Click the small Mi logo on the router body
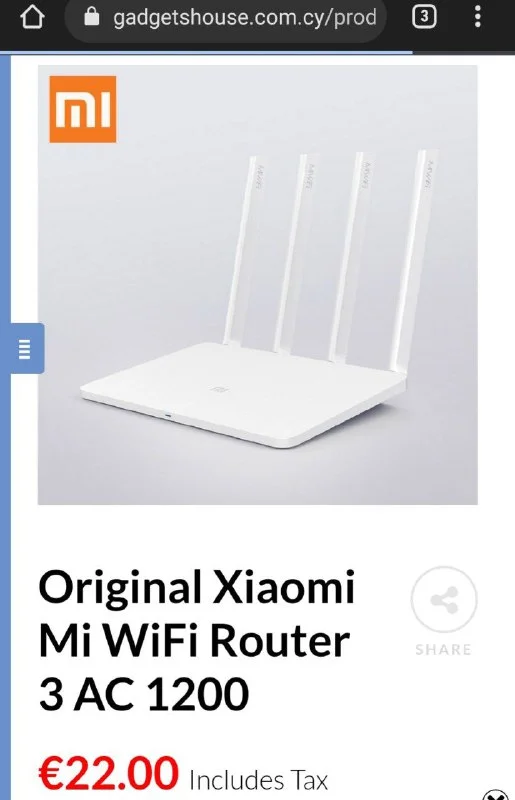515x800 pixels. pos(220,390)
